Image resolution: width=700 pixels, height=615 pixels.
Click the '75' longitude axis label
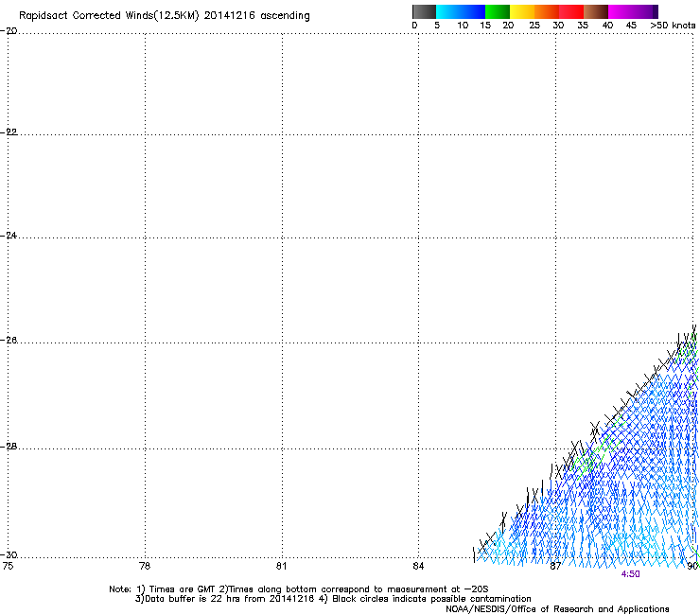coord(8,566)
